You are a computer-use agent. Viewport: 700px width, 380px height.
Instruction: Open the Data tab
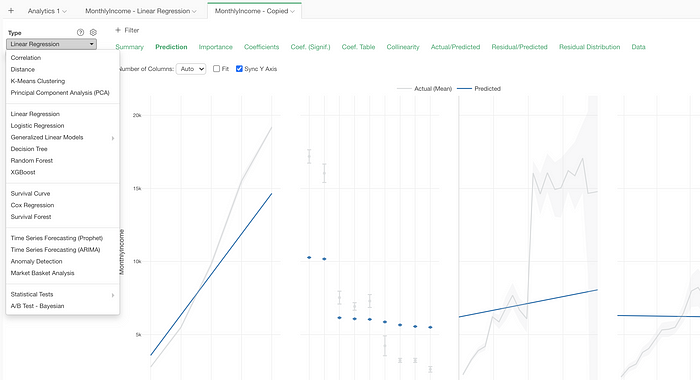coord(638,47)
